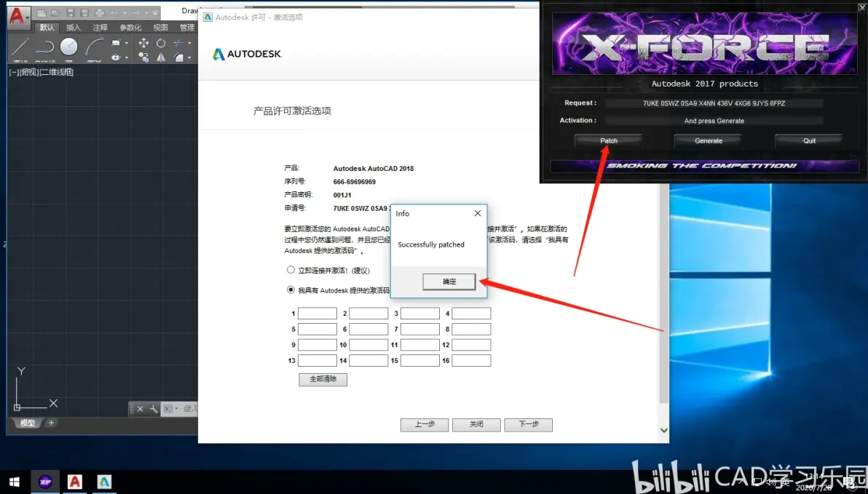
Task: Click the Save icon in quick access toolbar
Action: click(71, 13)
